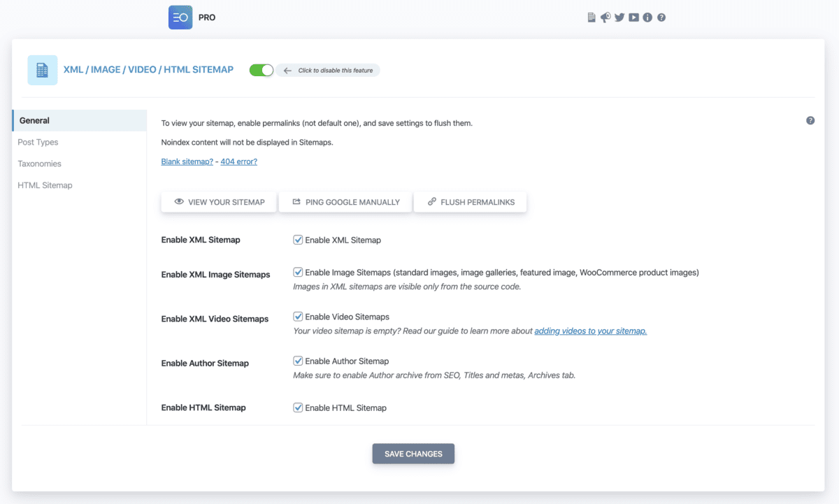
Task: Click 'Make sure to enable Author archive' note
Action: point(434,375)
